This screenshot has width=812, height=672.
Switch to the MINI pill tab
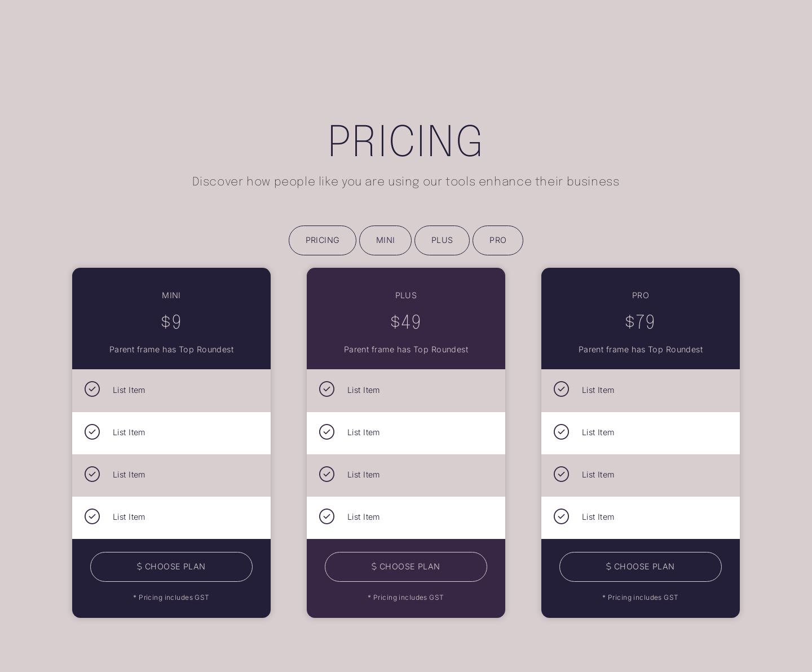coord(385,240)
